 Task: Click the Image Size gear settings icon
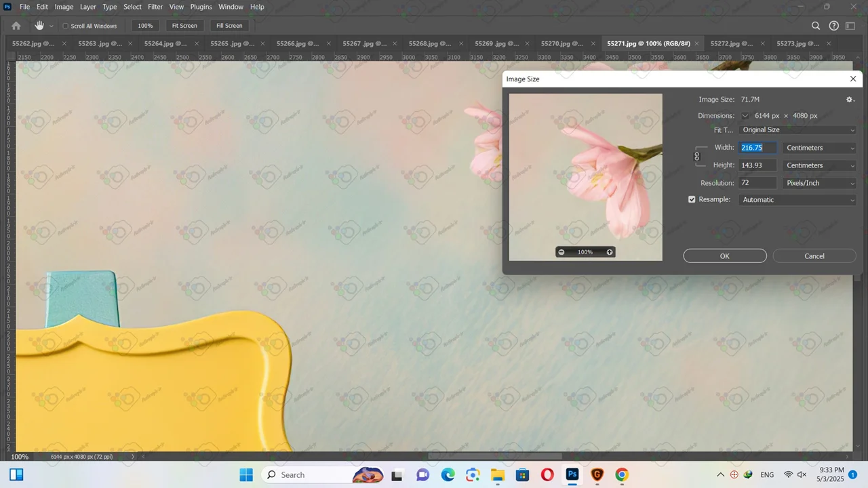point(850,100)
